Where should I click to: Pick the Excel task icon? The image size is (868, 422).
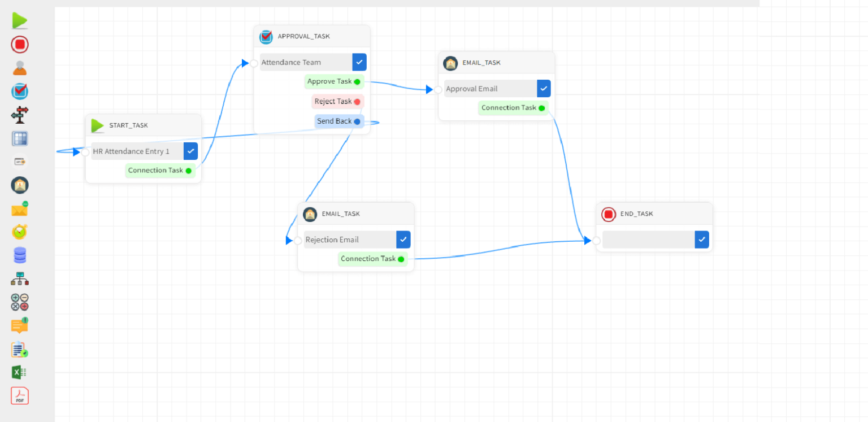click(x=20, y=372)
